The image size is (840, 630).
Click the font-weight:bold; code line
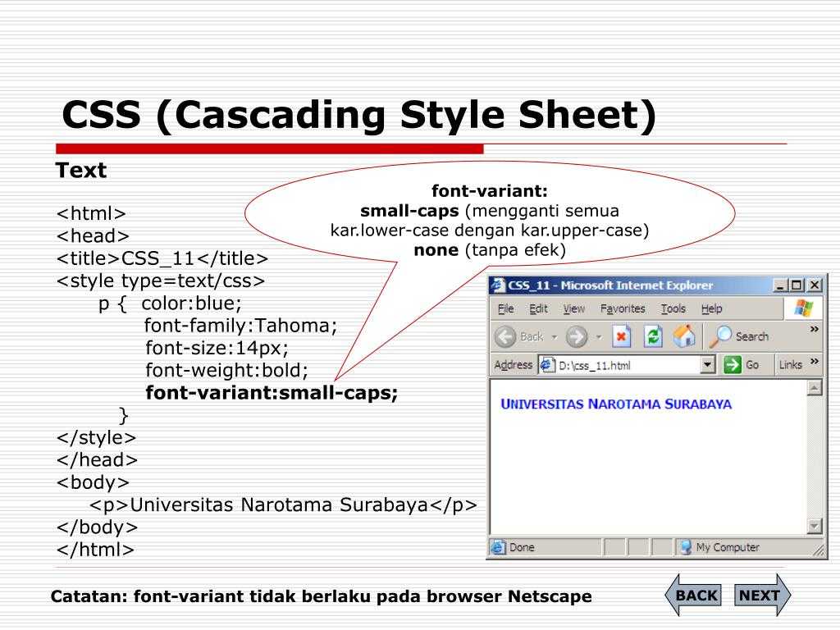coord(226,370)
